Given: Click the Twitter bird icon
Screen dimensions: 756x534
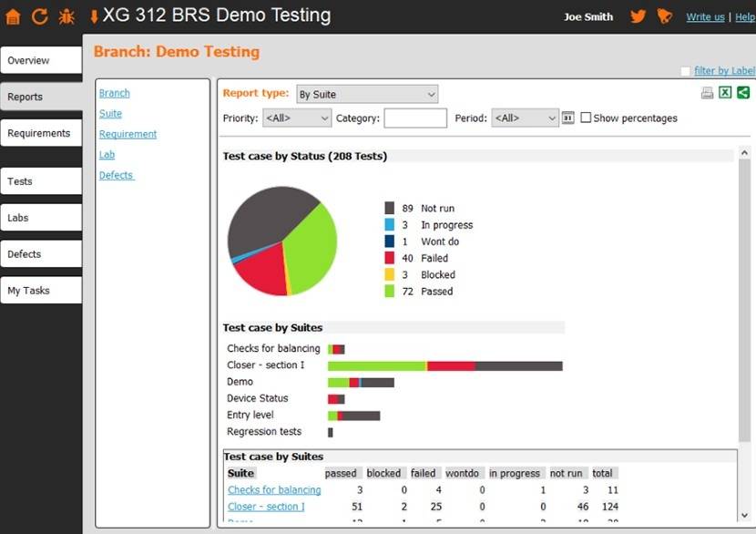Looking at the screenshot, I should 638,16.
